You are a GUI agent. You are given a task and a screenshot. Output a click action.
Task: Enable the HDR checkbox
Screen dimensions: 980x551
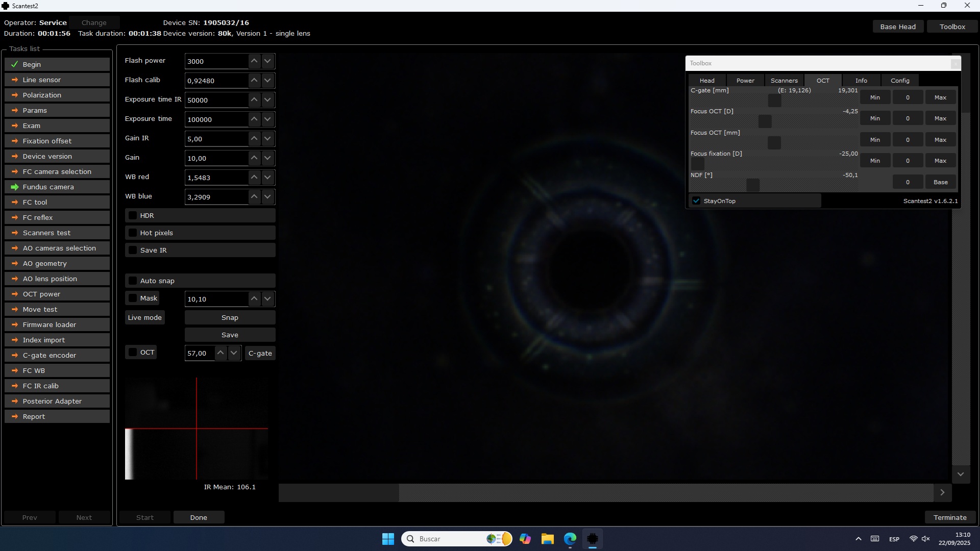[133, 215]
